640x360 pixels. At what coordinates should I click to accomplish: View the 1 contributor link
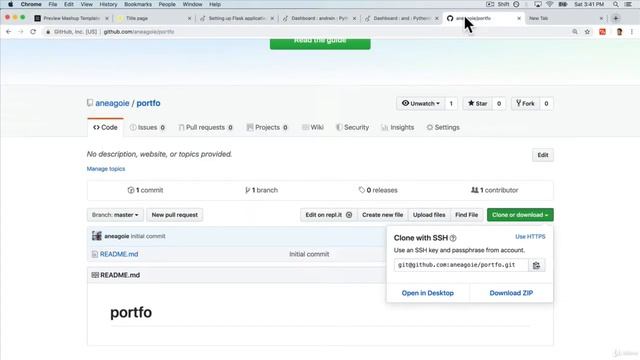pyautogui.click(x=495, y=190)
